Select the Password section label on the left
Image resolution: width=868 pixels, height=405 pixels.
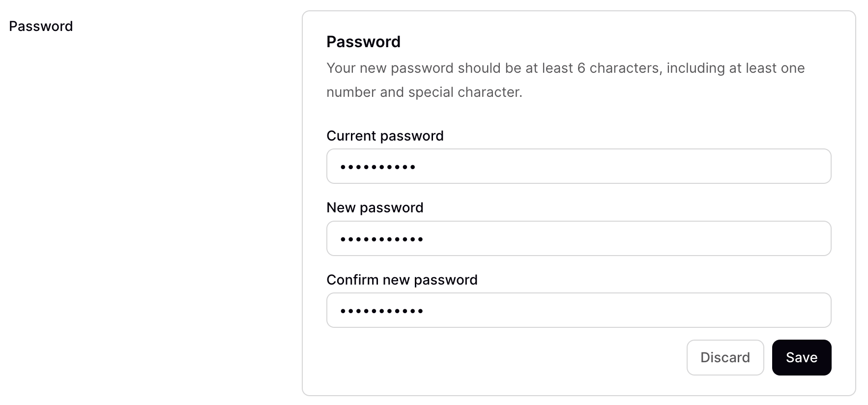coord(41,26)
